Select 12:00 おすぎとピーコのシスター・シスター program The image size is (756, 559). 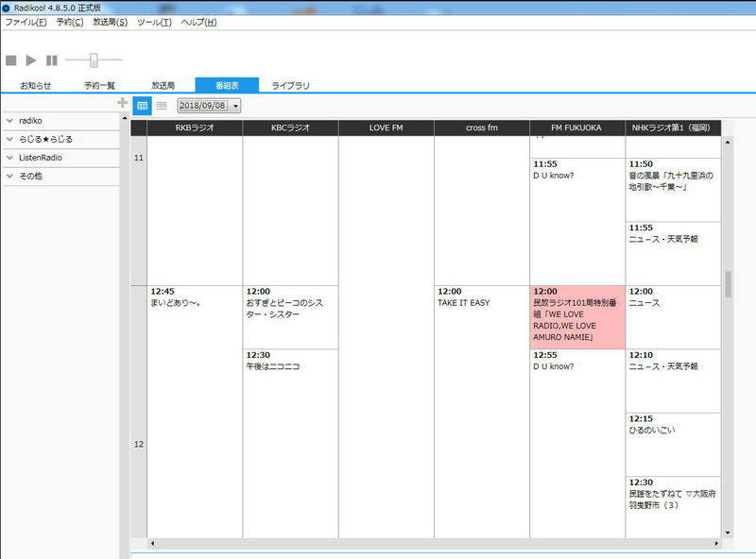290,317
